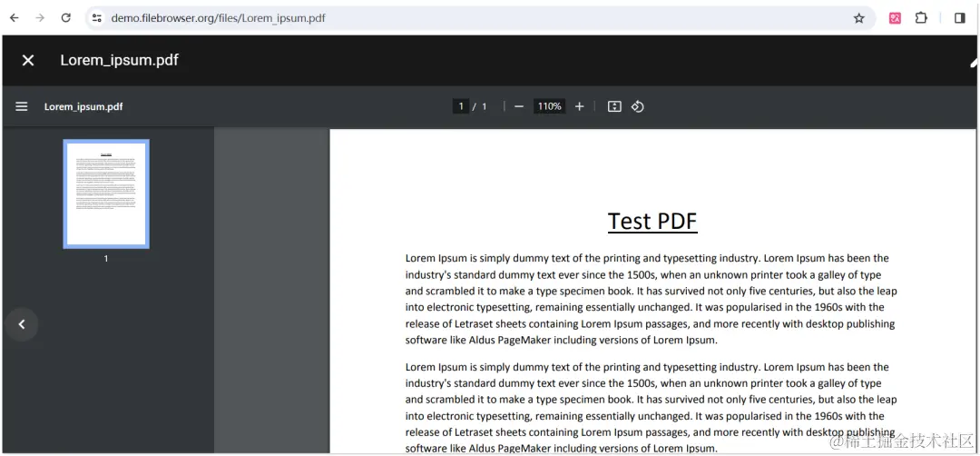980x456 pixels.
Task: Open the pink translate extension icon
Action: coord(895,18)
